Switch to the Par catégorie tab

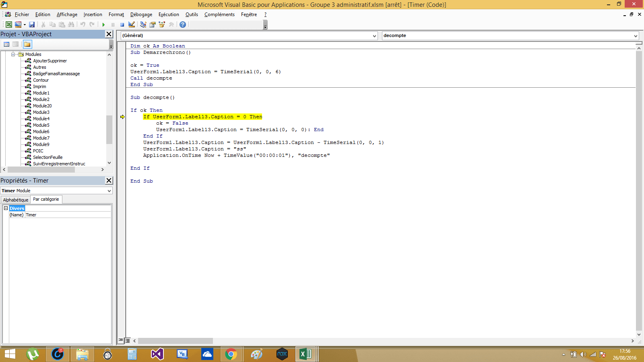click(46, 200)
